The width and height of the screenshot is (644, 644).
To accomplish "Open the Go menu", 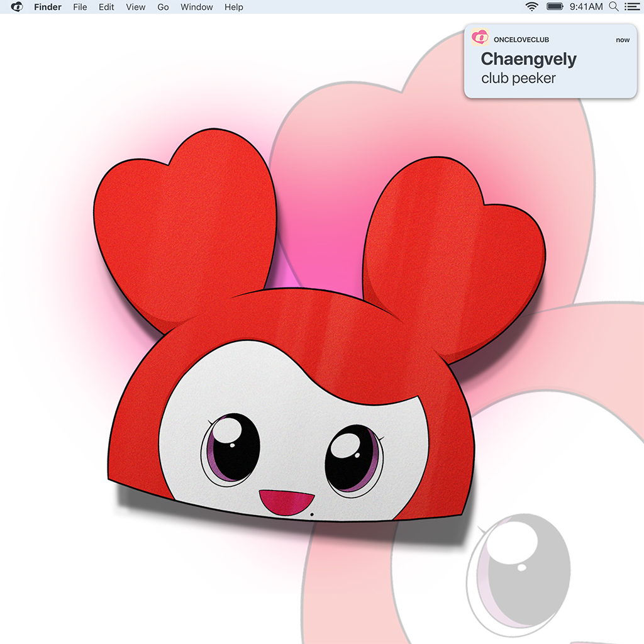I will point(163,7).
